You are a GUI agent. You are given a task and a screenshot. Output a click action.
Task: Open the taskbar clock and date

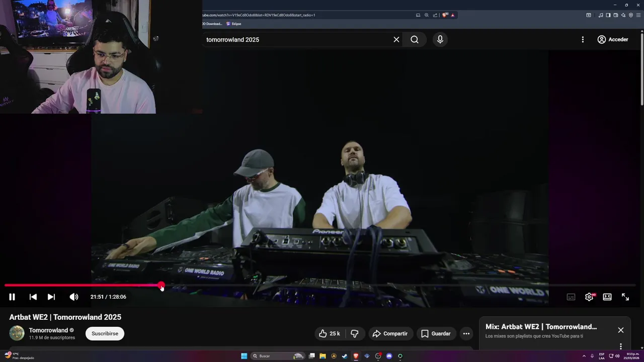point(632,356)
